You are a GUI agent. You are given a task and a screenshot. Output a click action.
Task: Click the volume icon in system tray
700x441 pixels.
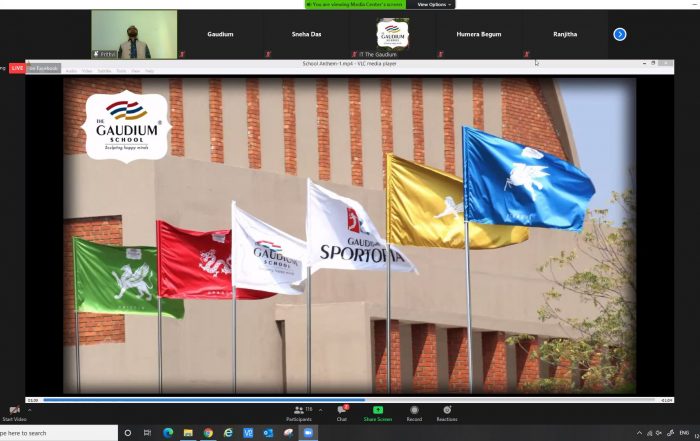[x=659, y=433]
